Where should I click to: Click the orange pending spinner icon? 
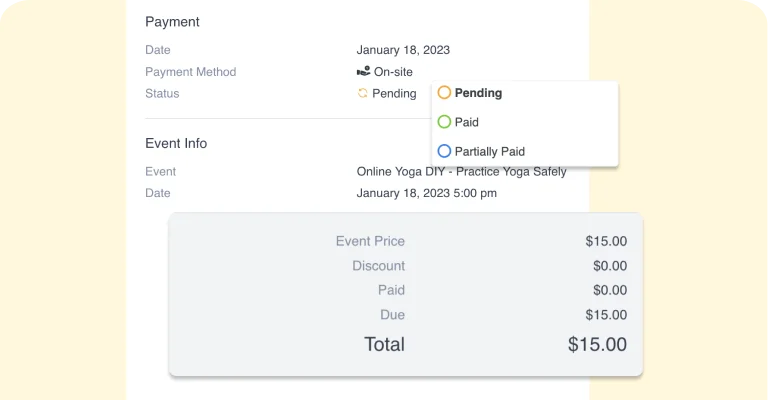pos(362,93)
